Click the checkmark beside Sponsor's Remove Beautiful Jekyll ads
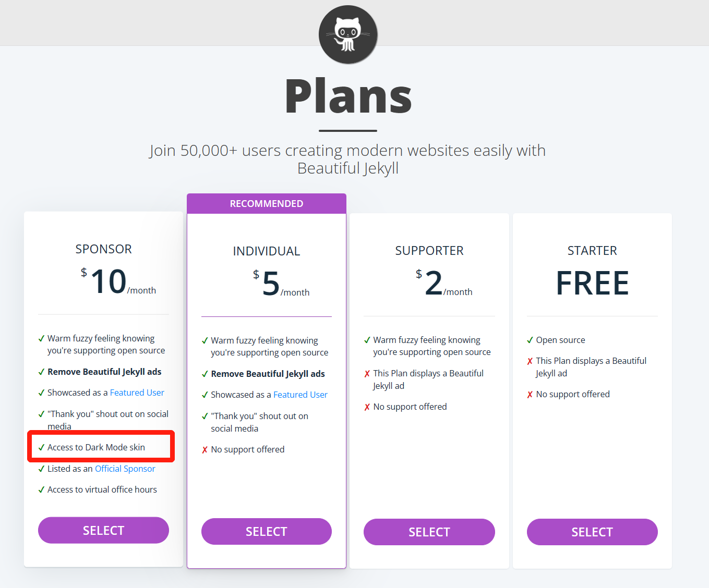 pyautogui.click(x=41, y=372)
